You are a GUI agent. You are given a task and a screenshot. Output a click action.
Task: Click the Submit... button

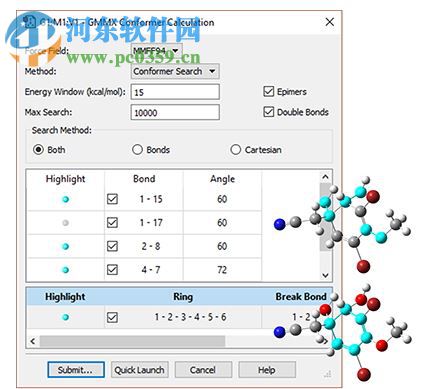pos(76,370)
